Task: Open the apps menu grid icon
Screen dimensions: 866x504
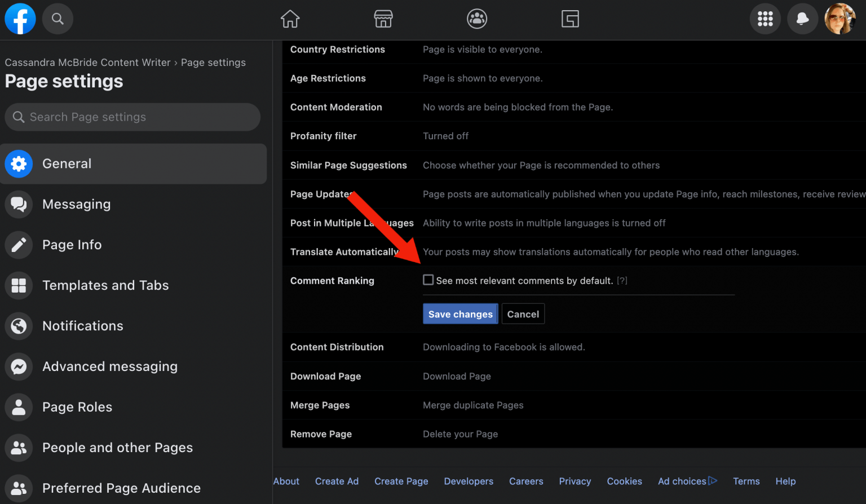Action: pyautogui.click(x=765, y=19)
